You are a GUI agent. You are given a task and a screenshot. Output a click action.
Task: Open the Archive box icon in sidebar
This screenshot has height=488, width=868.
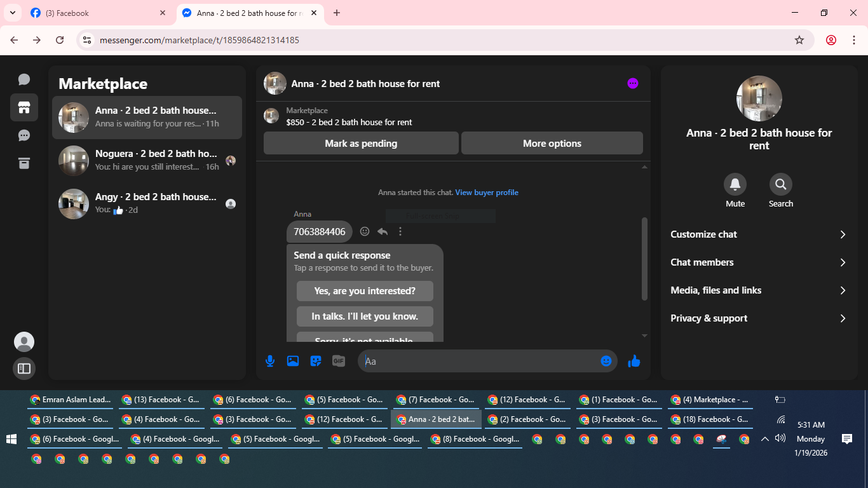click(x=24, y=163)
